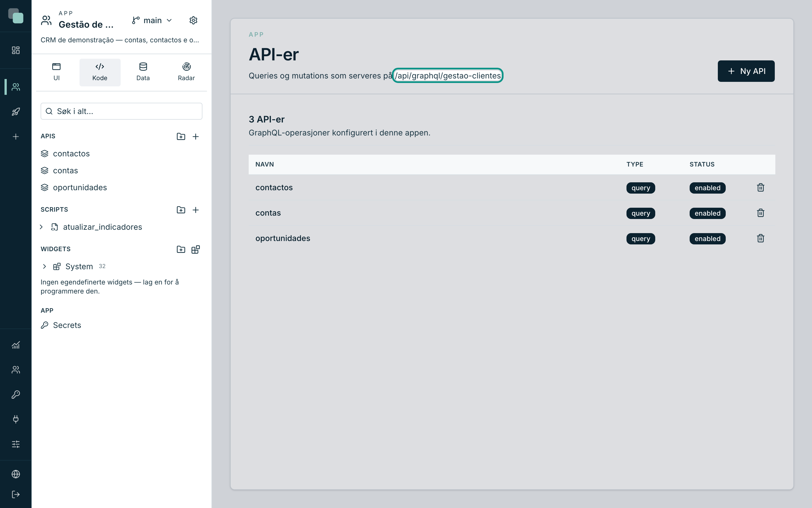
Task: Open the plug connections icon
Action: [x=16, y=419]
